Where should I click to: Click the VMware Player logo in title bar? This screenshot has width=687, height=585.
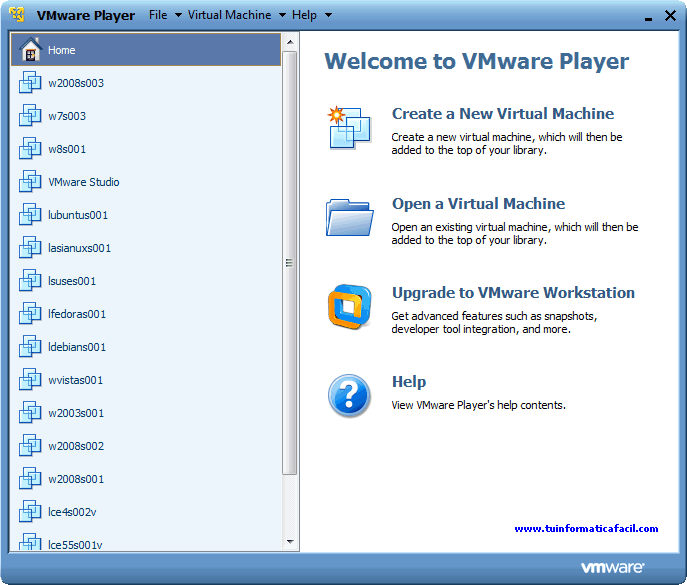pos(17,14)
